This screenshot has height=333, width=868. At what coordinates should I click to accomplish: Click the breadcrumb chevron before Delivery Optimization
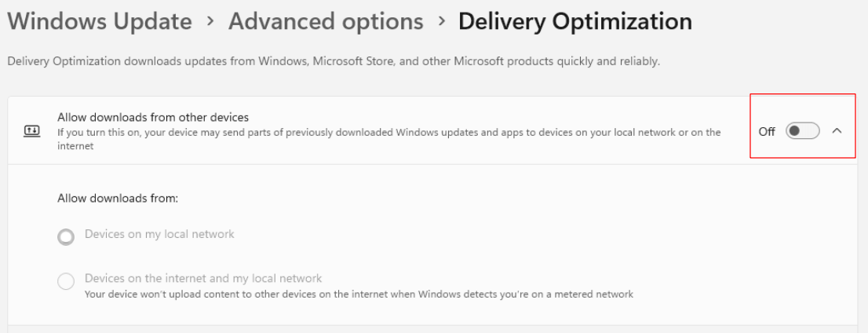(441, 22)
